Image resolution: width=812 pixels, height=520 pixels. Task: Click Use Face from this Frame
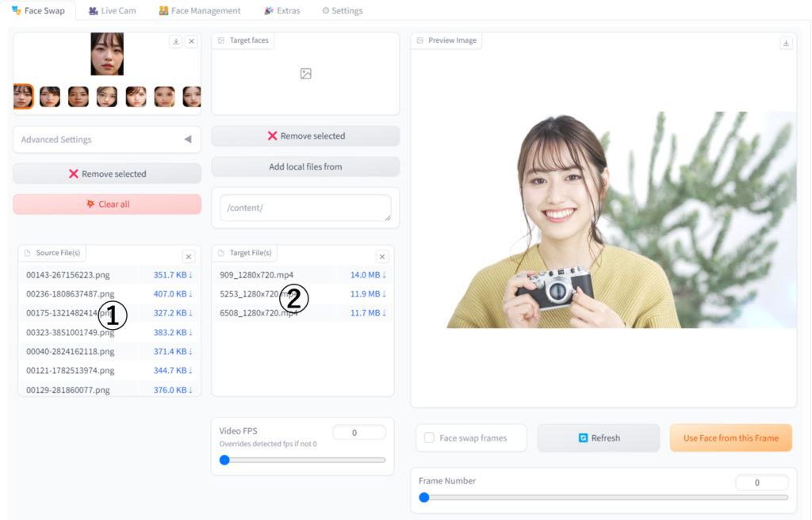click(730, 438)
